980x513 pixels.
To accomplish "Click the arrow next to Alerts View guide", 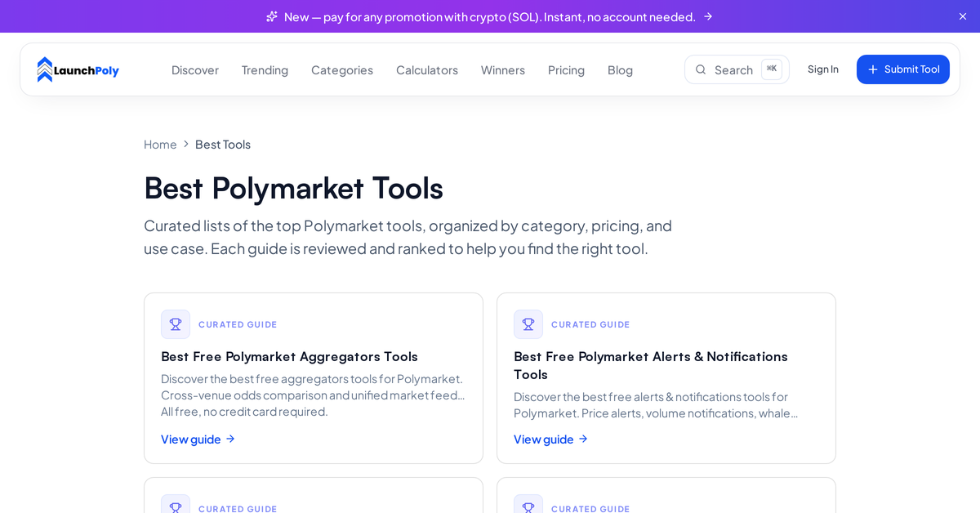I will (583, 439).
